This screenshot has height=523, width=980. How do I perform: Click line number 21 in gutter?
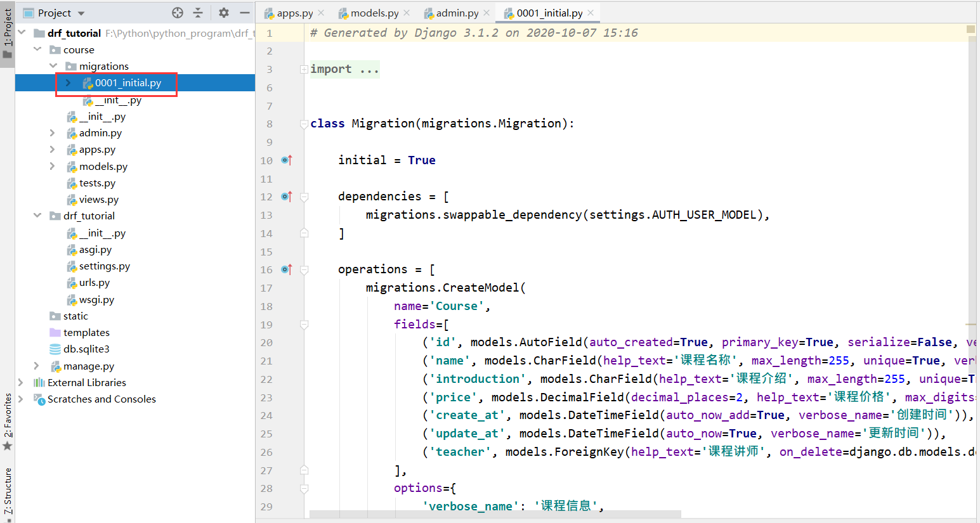click(266, 361)
